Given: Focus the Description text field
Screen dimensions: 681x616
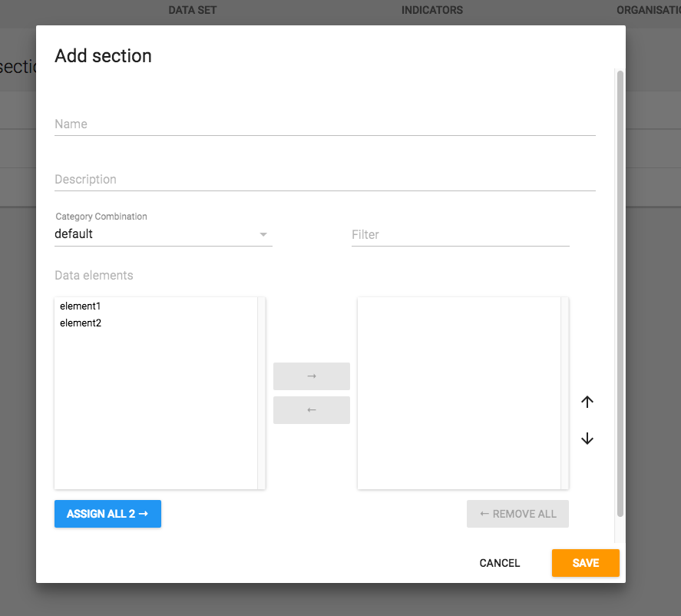Looking at the screenshot, I should (x=325, y=180).
